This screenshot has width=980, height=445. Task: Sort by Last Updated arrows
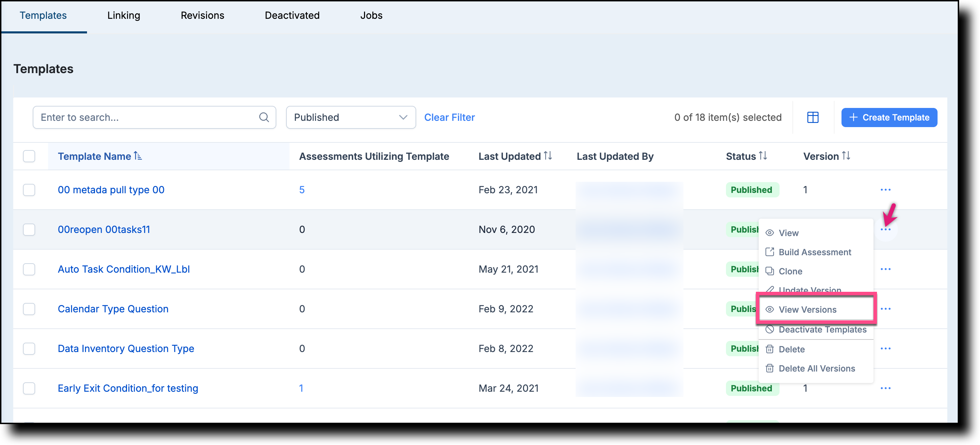[547, 156]
